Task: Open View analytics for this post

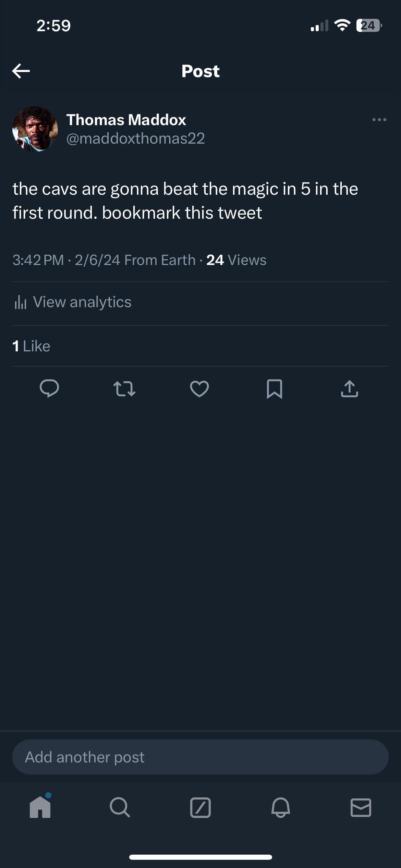Action: click(82, 302)
